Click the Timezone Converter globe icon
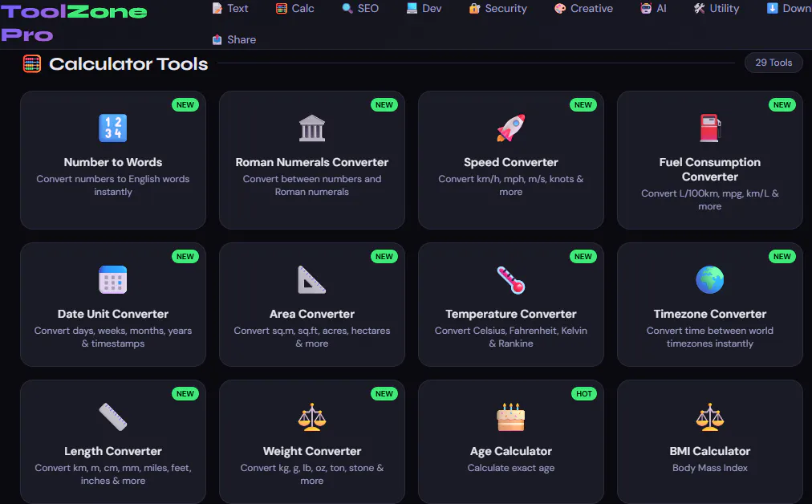 tap(709, 280)
